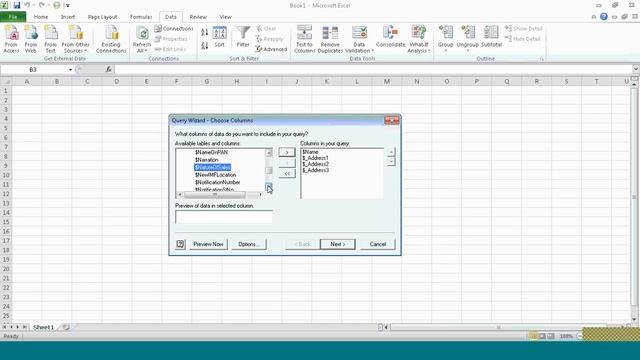Open Outline group dialog launcher
The width and height of the screenshot is (640, 360).
coord(542,59)
